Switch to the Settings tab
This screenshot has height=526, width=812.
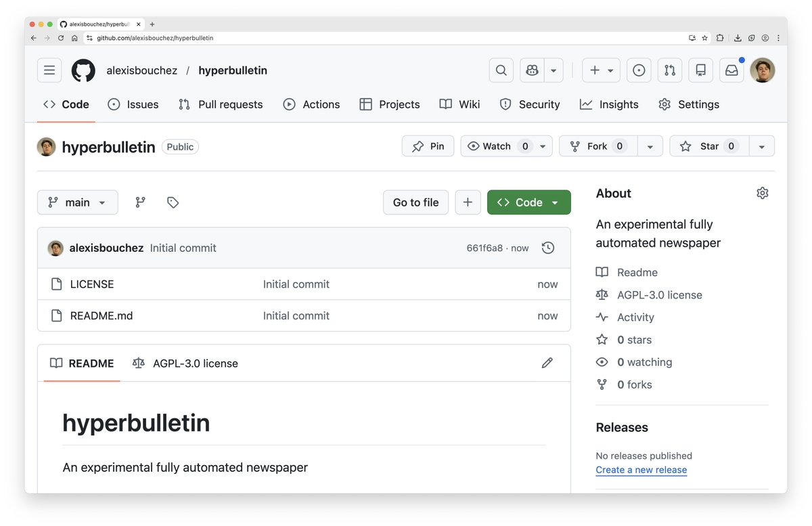point(689,104)
